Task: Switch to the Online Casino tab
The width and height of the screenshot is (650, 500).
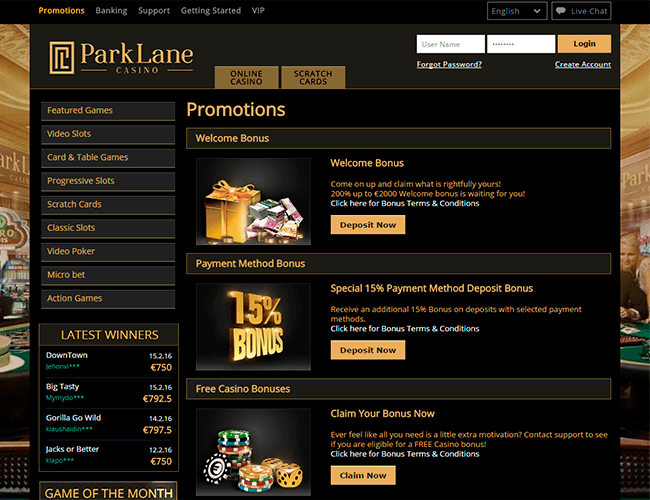Action: tap(246, 77)
